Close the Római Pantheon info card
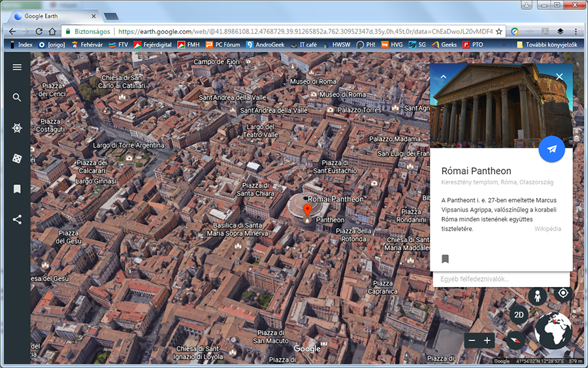588x368 pixels. pyautogui.click(x=559, y=76)
